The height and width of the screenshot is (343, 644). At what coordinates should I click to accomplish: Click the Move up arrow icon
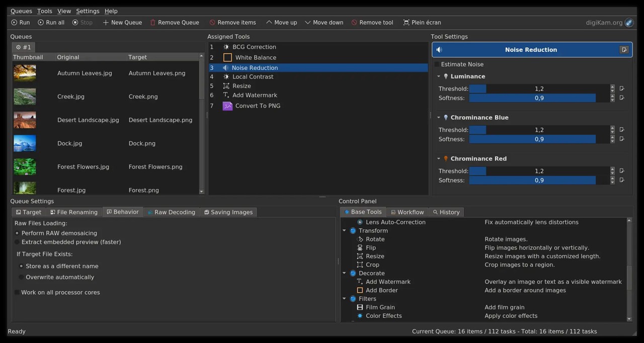tap(269, 23)
